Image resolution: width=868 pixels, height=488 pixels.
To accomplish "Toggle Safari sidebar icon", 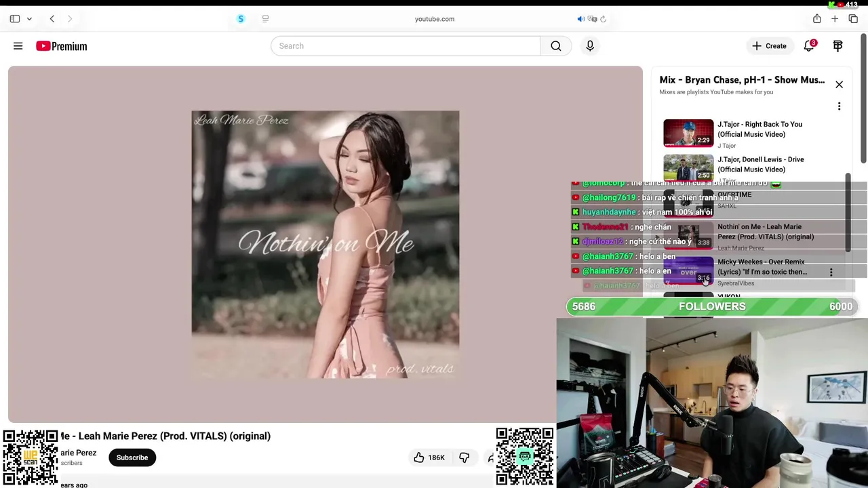I will [x=14, y=19].
